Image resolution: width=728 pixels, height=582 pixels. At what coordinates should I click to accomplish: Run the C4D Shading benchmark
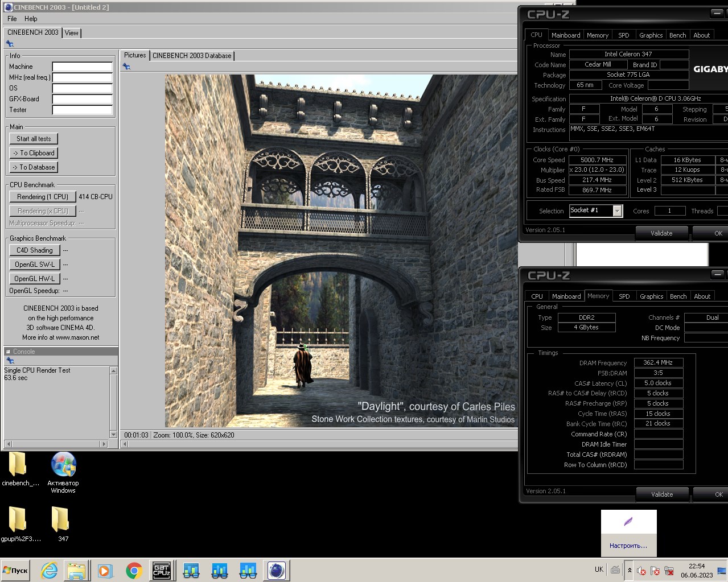(34, 250)
